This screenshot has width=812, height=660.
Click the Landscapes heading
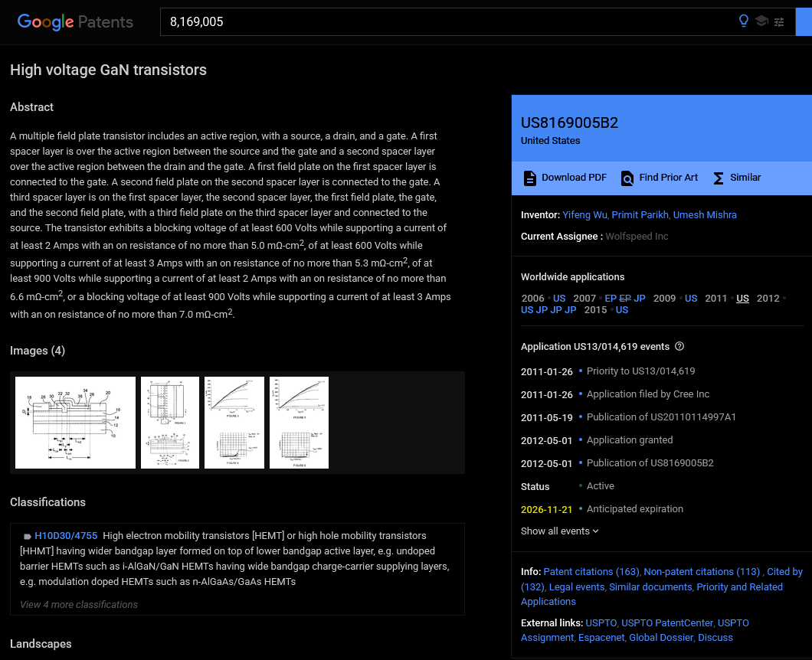(41, 643)
